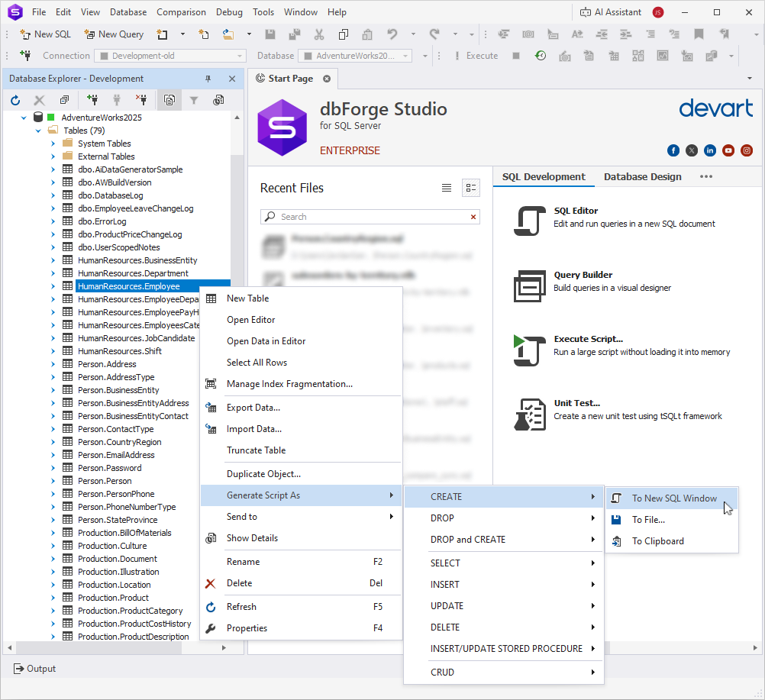
Task: Select the Person.Person table
Action: point(105,481)
